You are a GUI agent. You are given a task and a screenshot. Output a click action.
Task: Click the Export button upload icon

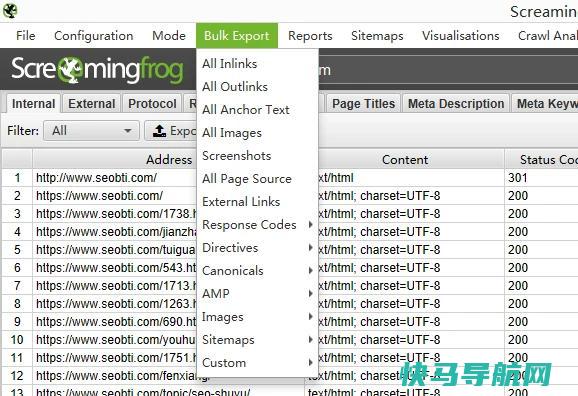(159, 131)
